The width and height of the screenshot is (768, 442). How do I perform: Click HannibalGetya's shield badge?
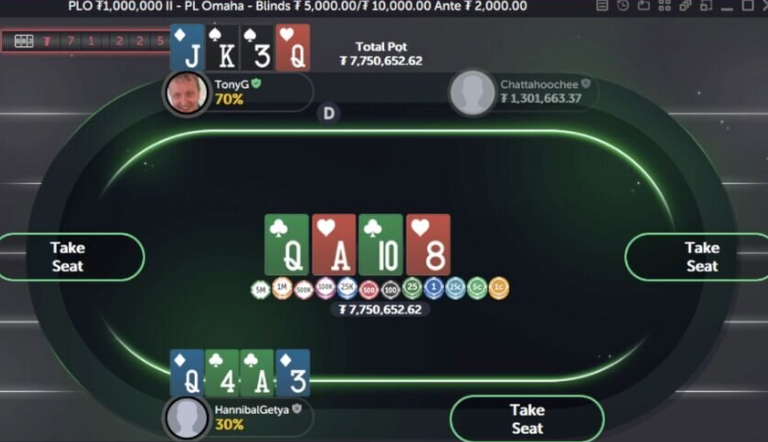point(296,409)
